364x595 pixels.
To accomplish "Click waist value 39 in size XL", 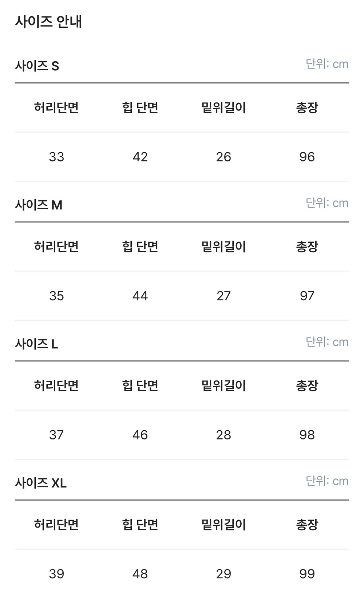I will click(x=56, y=574).
